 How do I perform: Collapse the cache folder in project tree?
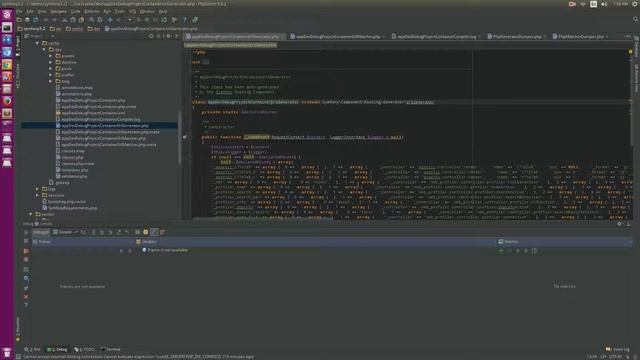pos(37,43)
